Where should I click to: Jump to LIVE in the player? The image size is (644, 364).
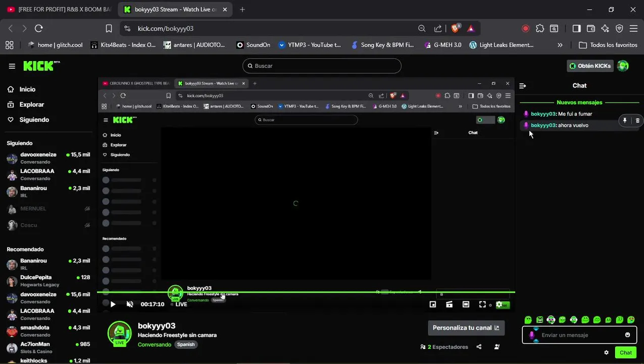[179, 304]
